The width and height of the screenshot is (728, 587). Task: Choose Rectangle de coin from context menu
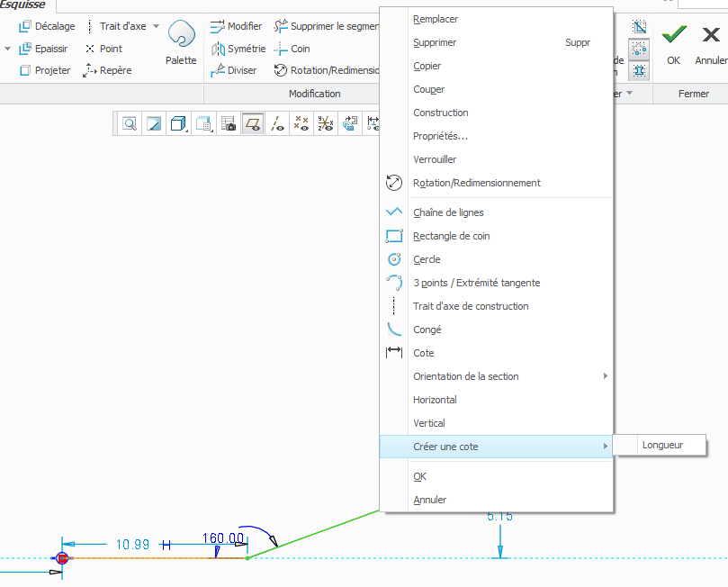point(497,236)
